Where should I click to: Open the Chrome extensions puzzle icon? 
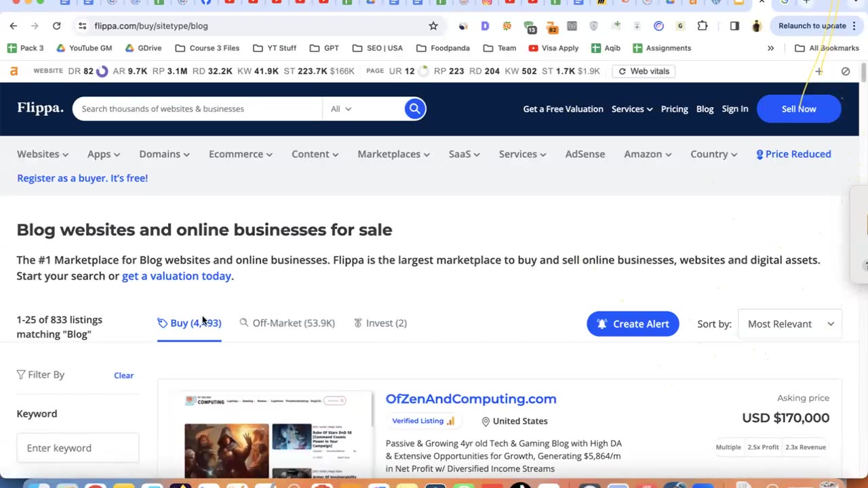coord(703,26)
